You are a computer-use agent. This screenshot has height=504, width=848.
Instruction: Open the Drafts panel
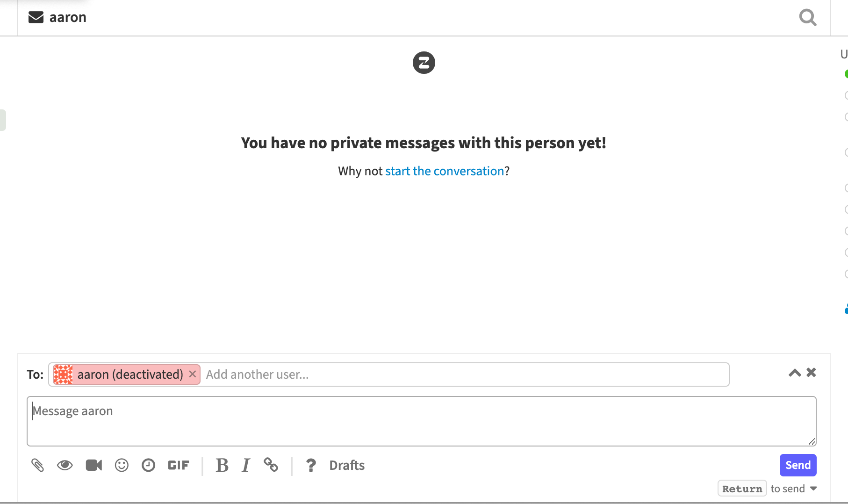pyautogui.click(x=347, y=465)
